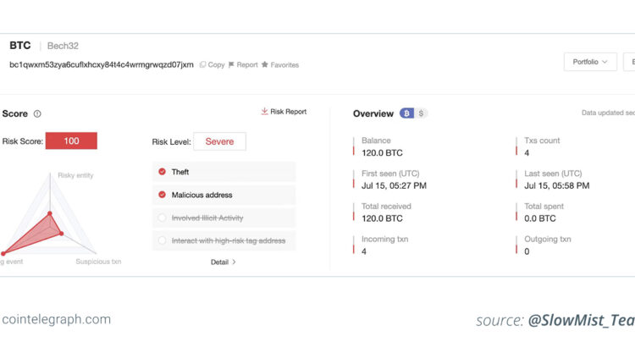
Task: Select Interact with high-risk tag address
Action: click(x=162, y=240)
